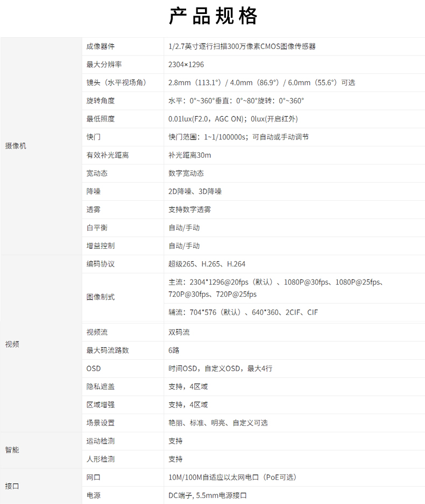425x504 pixels.
Task: Click the 场景设置 label
Action: coord(100,423)
